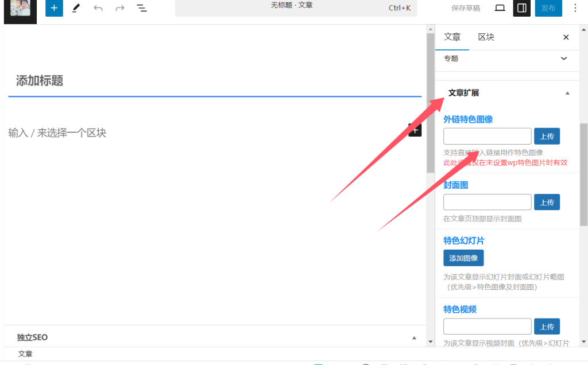This screenshot has width=588, height=365.
Task: Click the editor scrollbar up arrow
Action: (431, 29)
